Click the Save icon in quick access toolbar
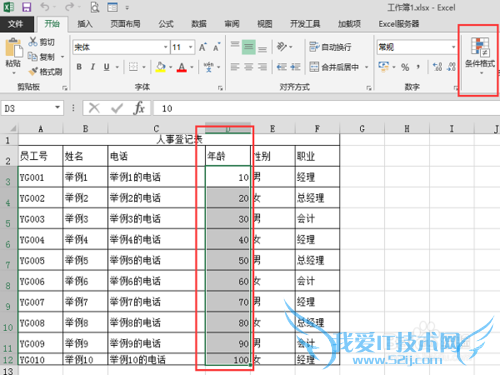Viewport: 500px width, 375px height. pyautogui.click(x=26, y=7)
